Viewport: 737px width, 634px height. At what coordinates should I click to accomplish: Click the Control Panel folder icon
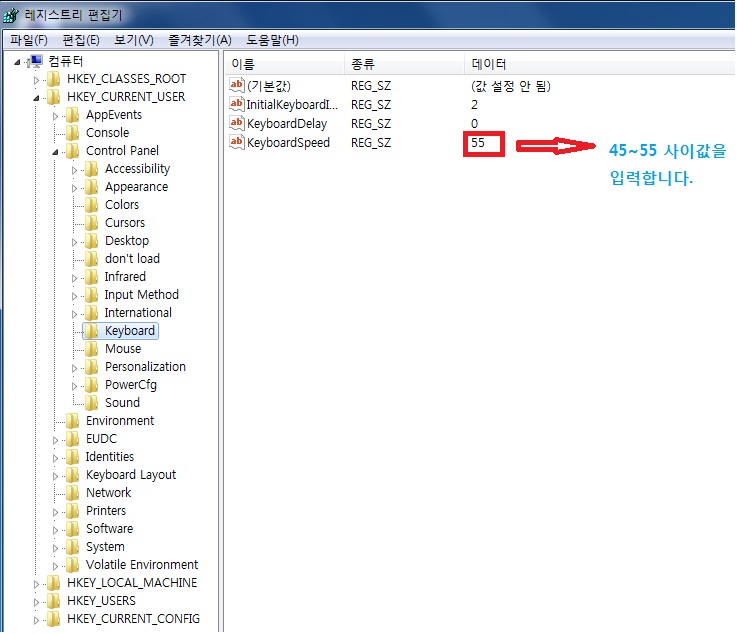72,151
